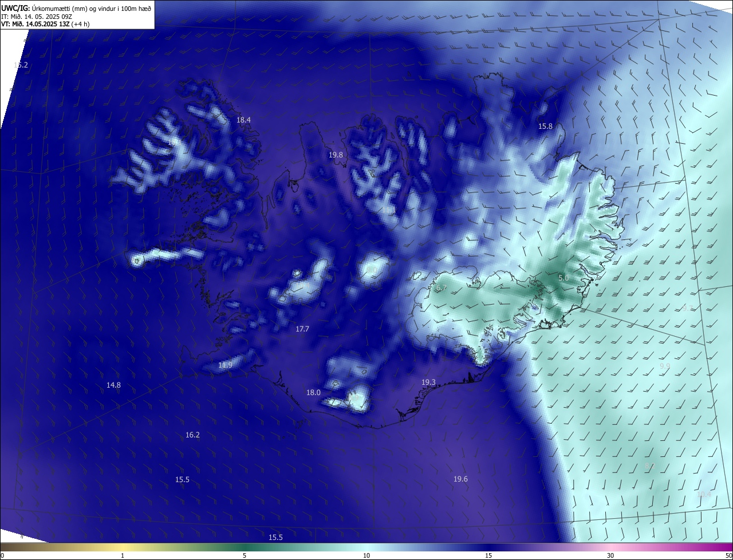This screenshot has height=560, width=733.
Task: Click the faint 8.2 value label
Action: click(x=650, y=467)
